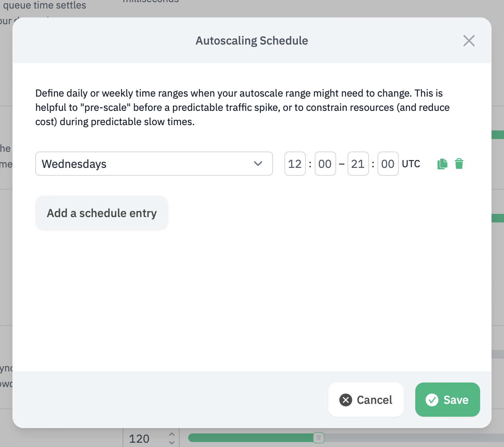The height and width of the screenshot is (447, 504).
Task: Click the circled X icon on Cancel
Action: pos(346,400)
